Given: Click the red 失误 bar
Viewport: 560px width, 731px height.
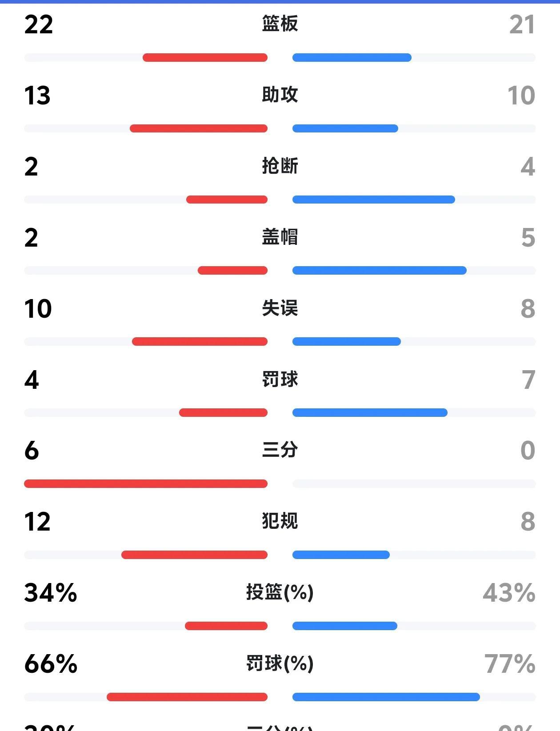Looking at the screenshot, I should click(200, 341).
